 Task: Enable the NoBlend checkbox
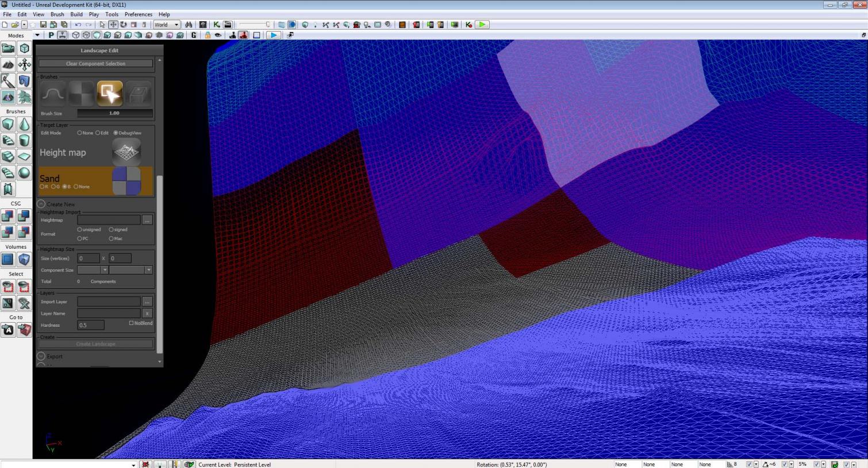click(131, 323)
